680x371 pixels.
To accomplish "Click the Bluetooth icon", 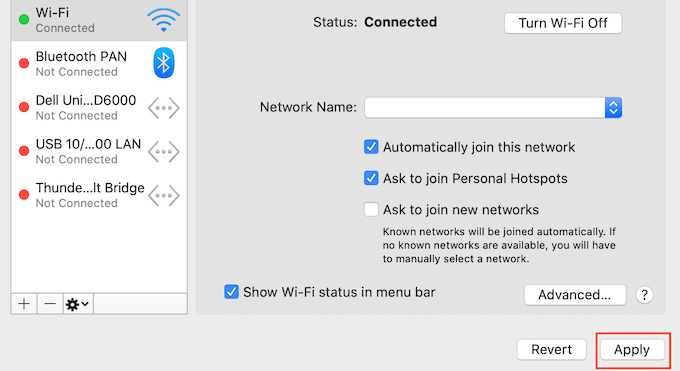I will point(163,63).
